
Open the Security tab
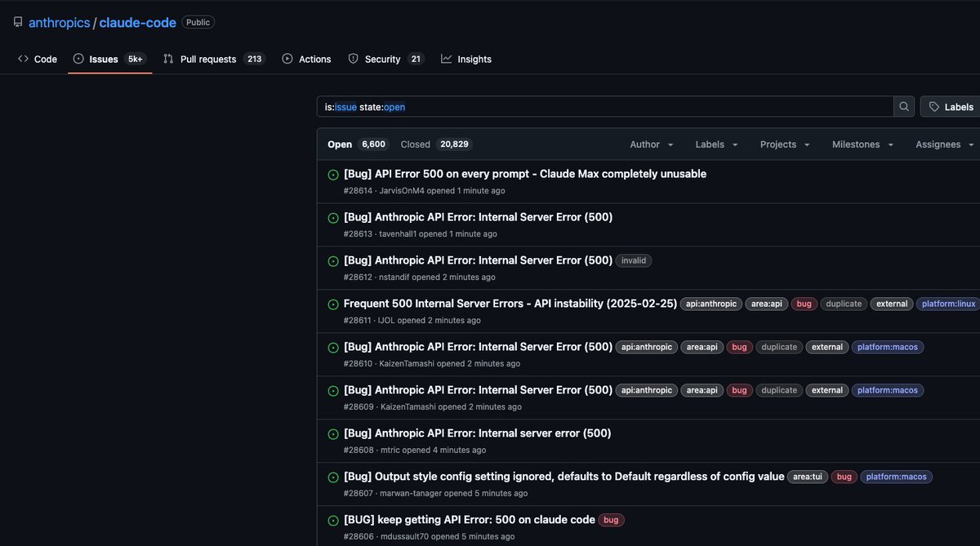(x=385, y=59)
